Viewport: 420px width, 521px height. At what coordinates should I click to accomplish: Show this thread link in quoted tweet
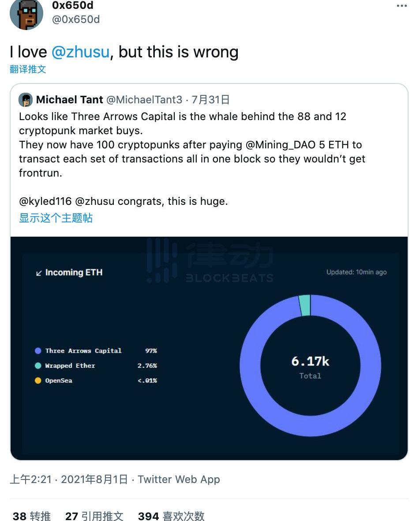point(56,218)
